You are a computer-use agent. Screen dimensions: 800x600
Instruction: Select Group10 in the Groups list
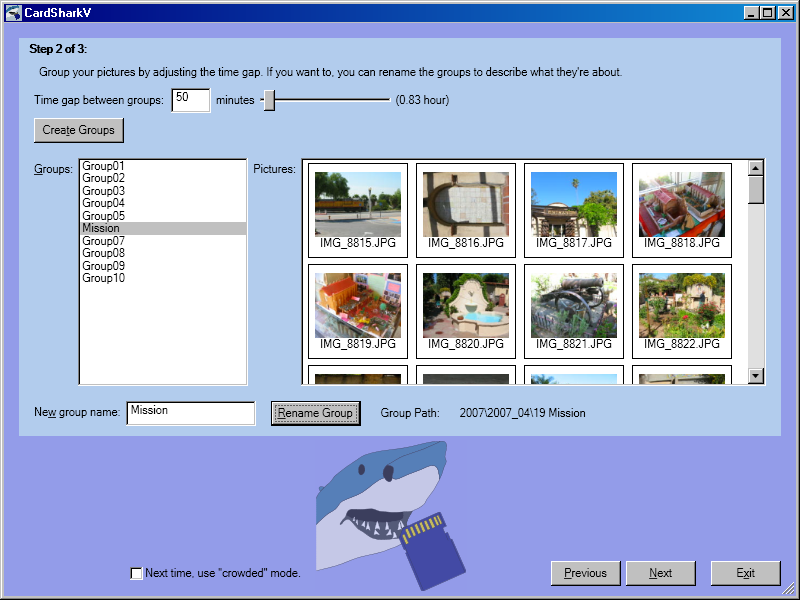[x=163, y=278]
